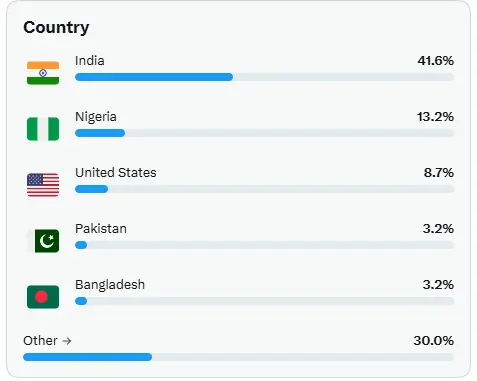
Task: Select the India country label
Action: coord(90,61)
